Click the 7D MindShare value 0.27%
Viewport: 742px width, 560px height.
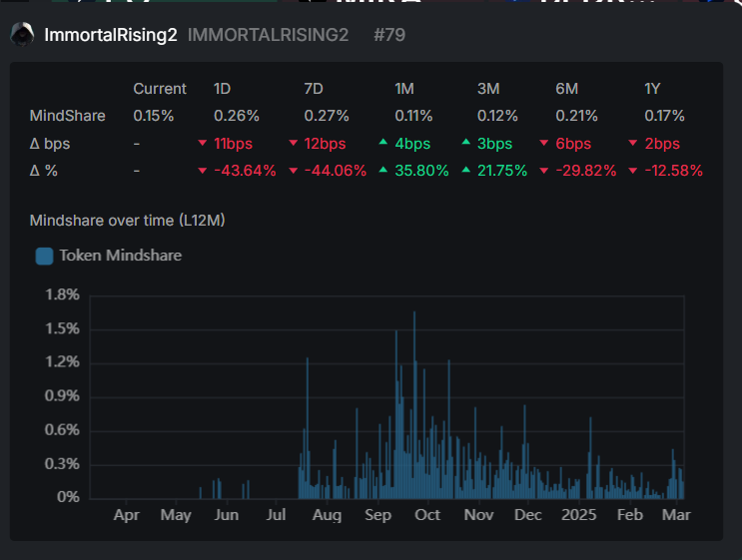coord(327,116)
